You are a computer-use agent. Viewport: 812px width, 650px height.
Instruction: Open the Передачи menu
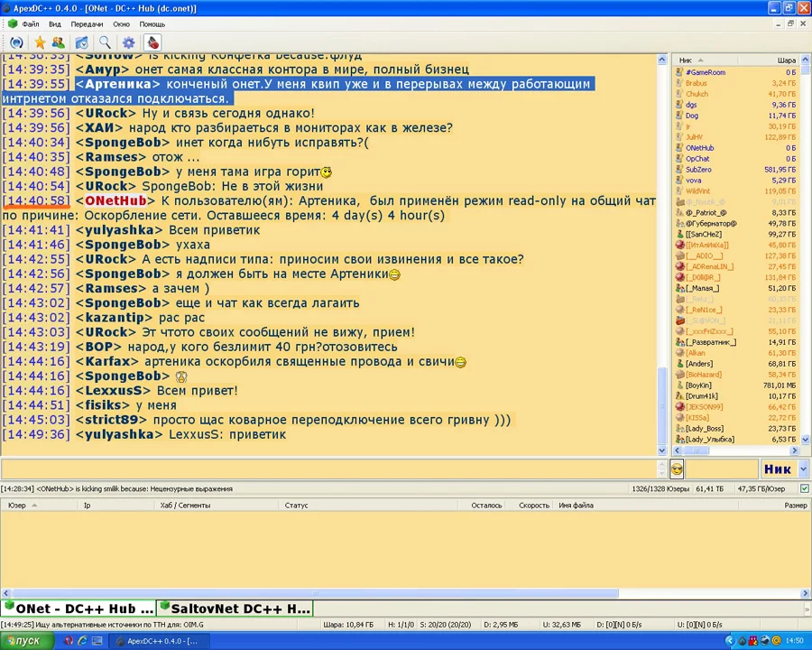87,24
